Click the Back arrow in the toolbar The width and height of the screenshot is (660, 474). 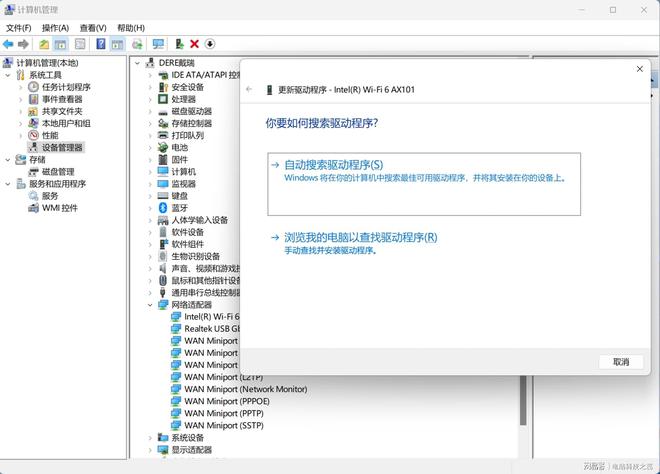point(8,44)
